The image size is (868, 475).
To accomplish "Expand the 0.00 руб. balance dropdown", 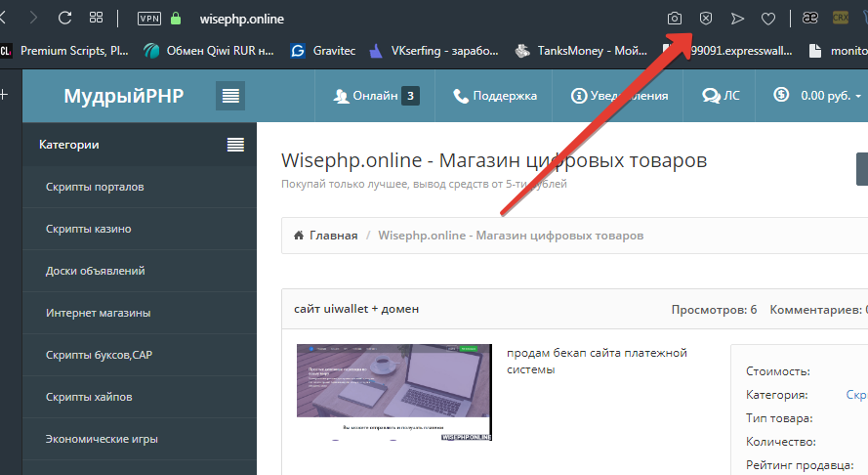I will (818, 96).
